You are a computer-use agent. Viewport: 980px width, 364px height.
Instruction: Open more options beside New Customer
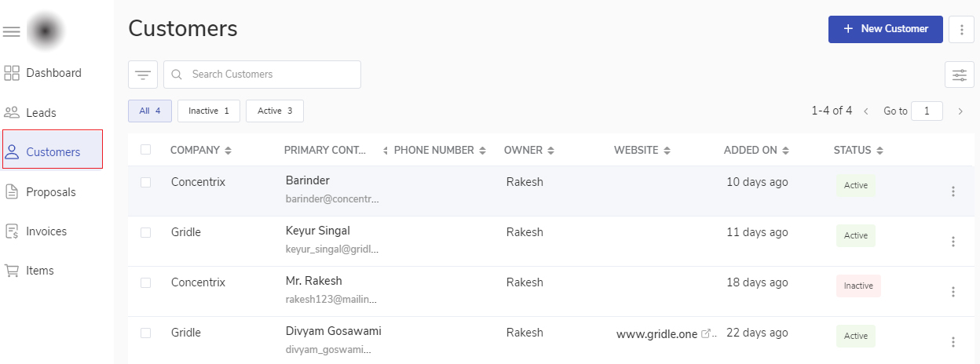point(961,29)
